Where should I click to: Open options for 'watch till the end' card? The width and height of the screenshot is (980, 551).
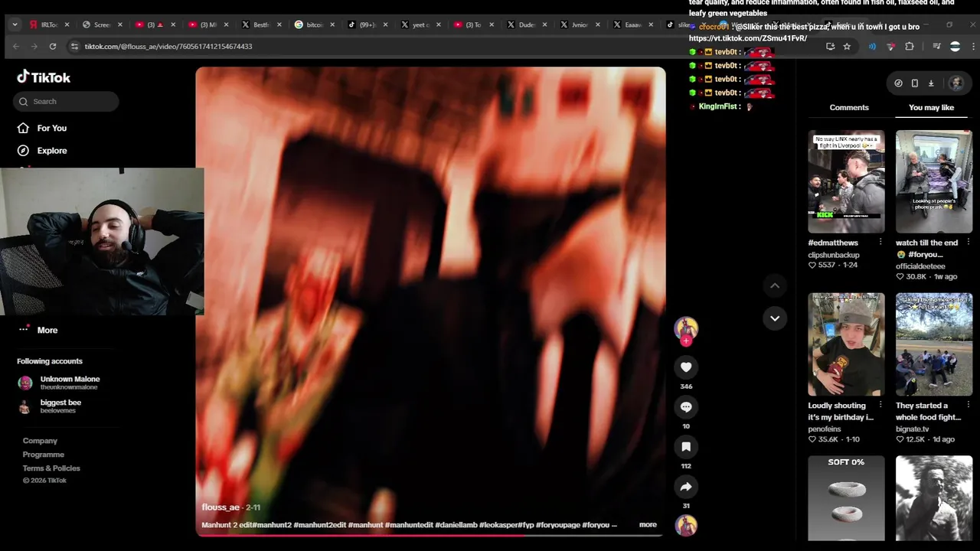pos(969,243)
